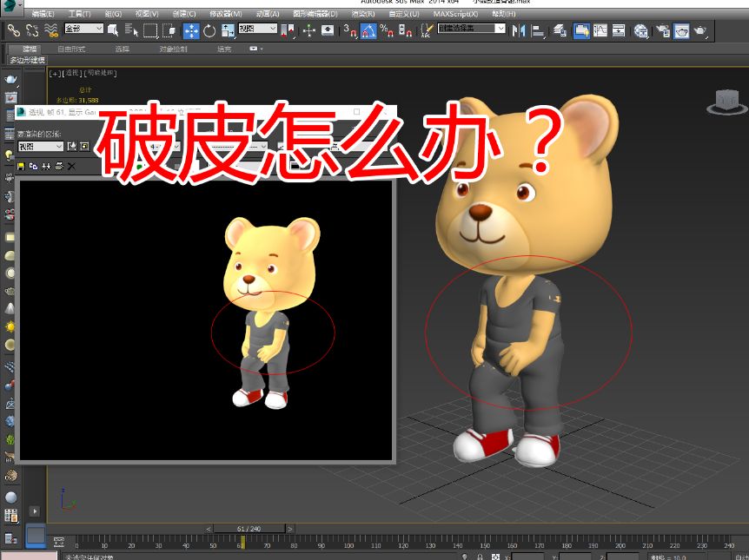749x560 pixels.
Task: Select the Unlink Selection tool
Action: click(x=32, y=30)
